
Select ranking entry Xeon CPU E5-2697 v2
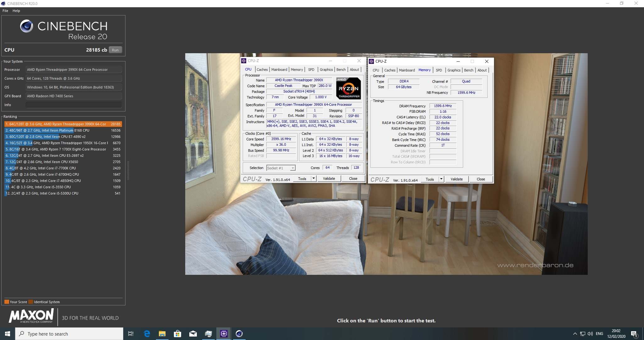coord(63,156)
